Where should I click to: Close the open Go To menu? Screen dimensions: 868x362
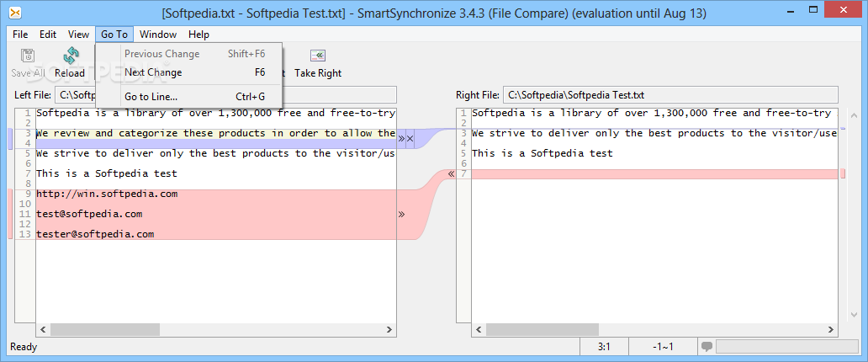click(114, 35)
